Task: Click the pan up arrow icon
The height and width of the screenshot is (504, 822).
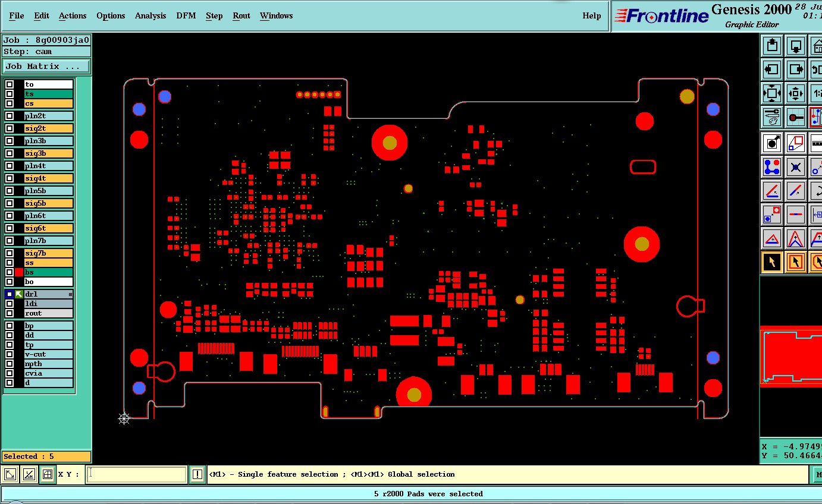Action: click(x=772, y=46)
